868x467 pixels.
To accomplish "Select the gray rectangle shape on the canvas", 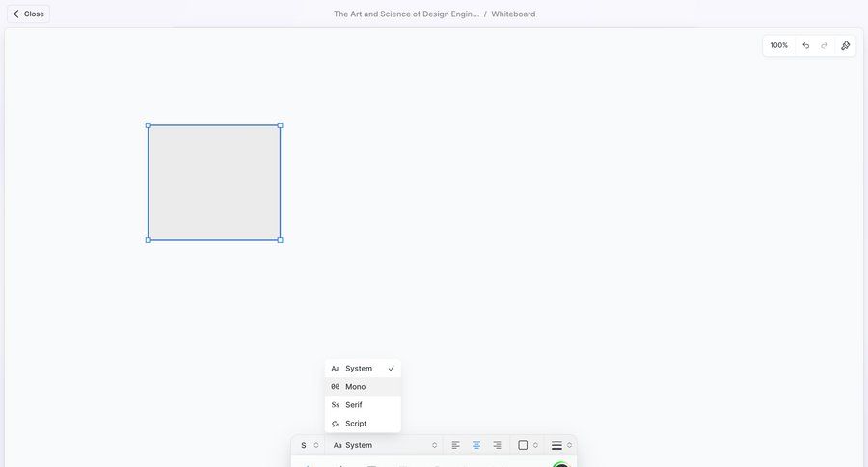I will (214, 182).
